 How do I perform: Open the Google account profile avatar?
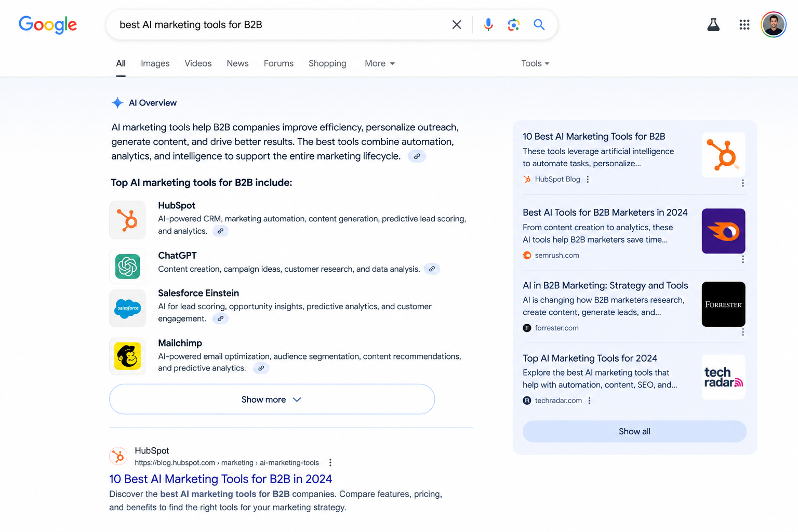[774, 24]
